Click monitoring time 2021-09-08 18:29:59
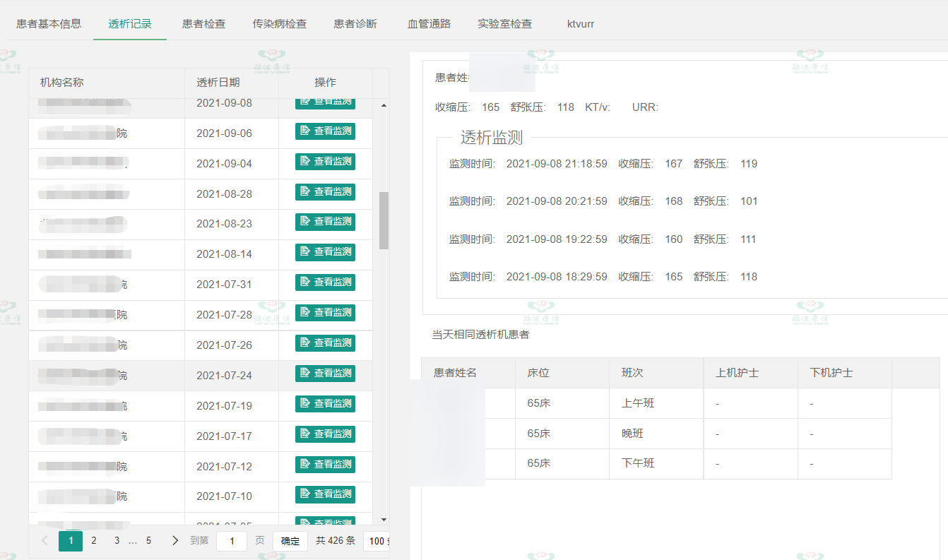 point(557,277)
